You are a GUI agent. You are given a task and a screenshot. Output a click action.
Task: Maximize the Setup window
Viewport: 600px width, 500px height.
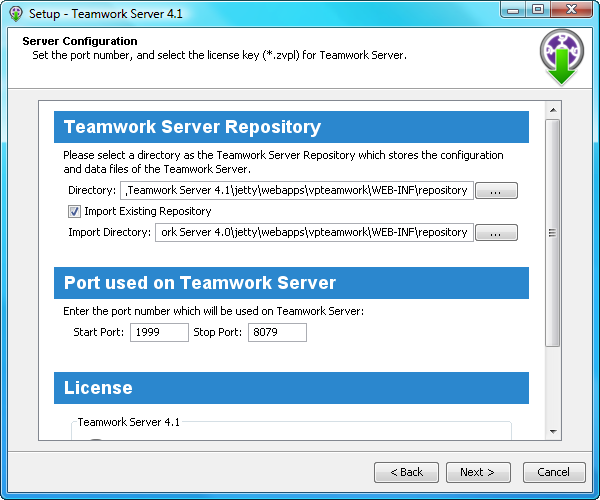[x=538, y=10]
